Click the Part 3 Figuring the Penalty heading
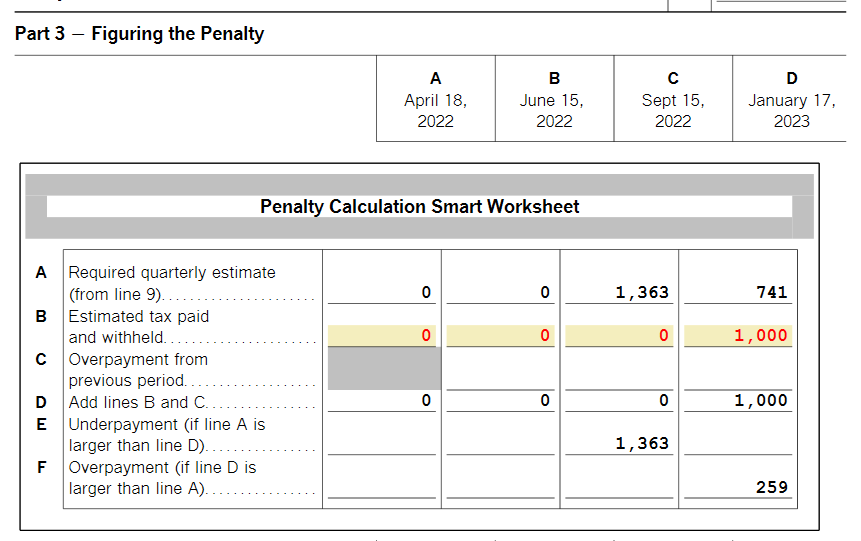Screen dimensions: 861x541 pyautogui.click(x=140, y=34)
